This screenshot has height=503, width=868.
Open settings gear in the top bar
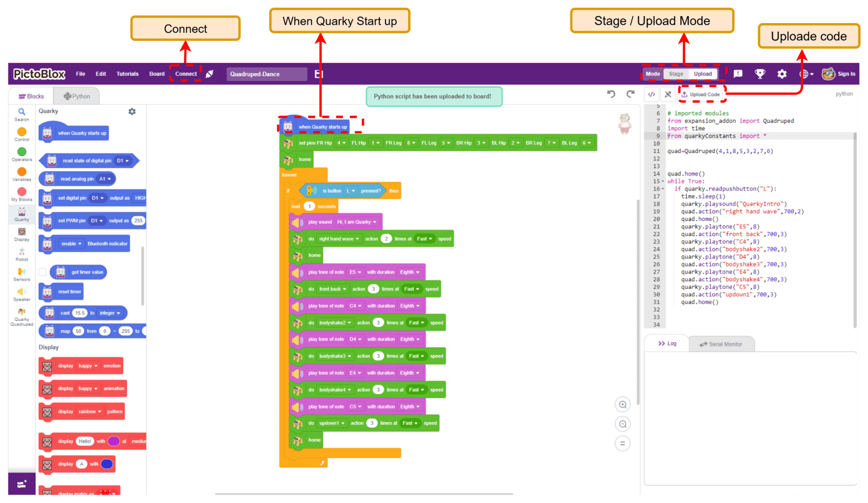pos(782,74)
